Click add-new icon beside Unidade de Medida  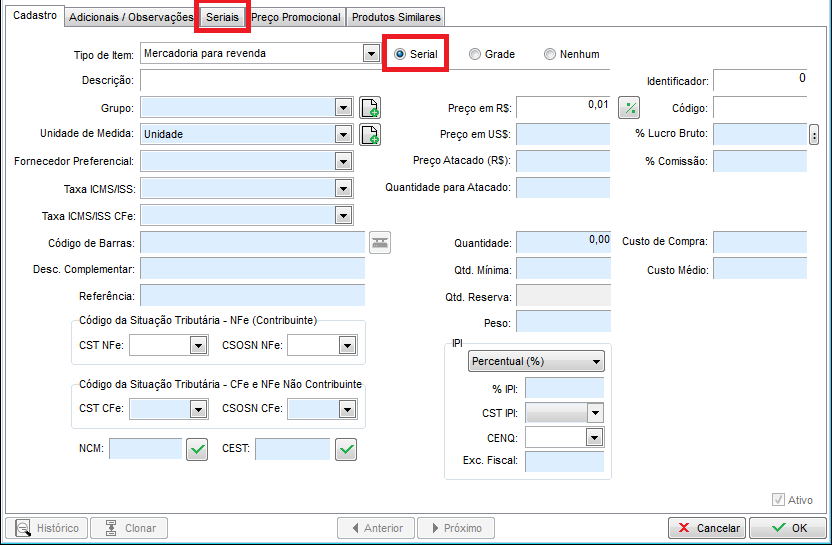point(370,134)
